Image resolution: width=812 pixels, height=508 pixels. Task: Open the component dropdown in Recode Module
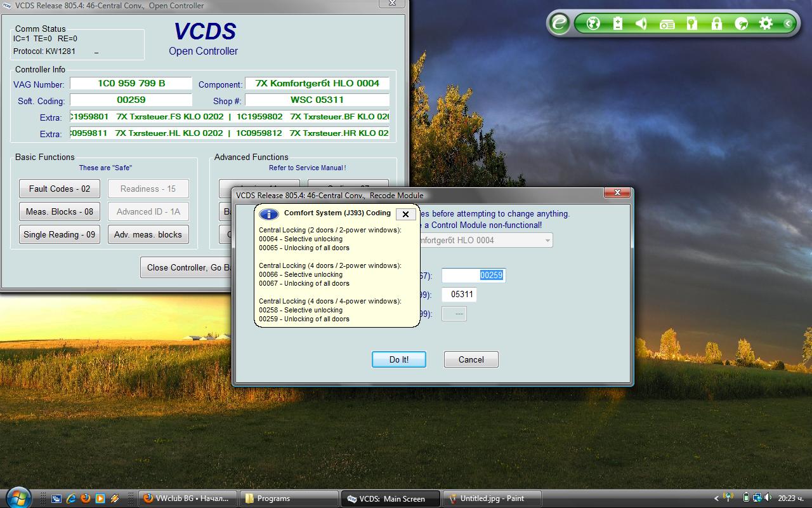546,240
